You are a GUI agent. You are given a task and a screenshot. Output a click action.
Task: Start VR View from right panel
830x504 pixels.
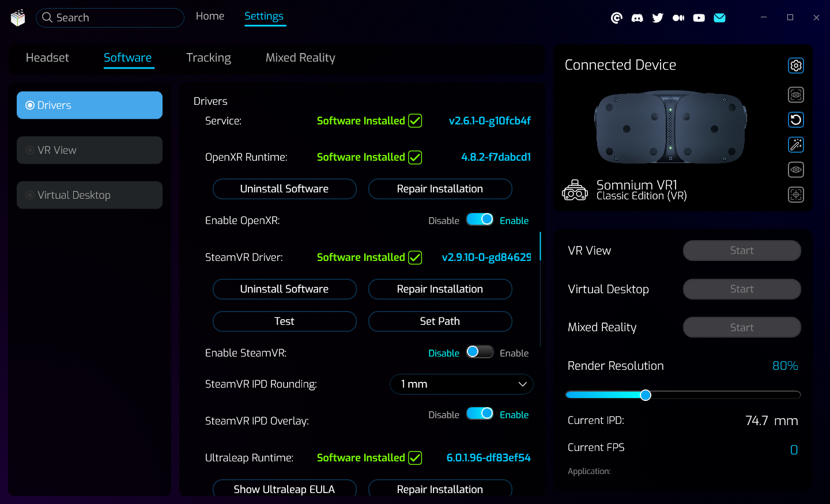click(742, 251)
